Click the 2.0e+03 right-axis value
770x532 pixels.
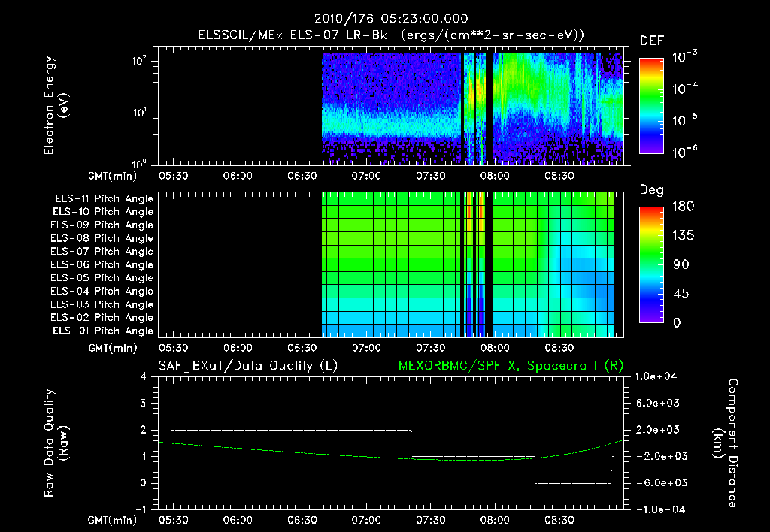[x=657, y=430]
